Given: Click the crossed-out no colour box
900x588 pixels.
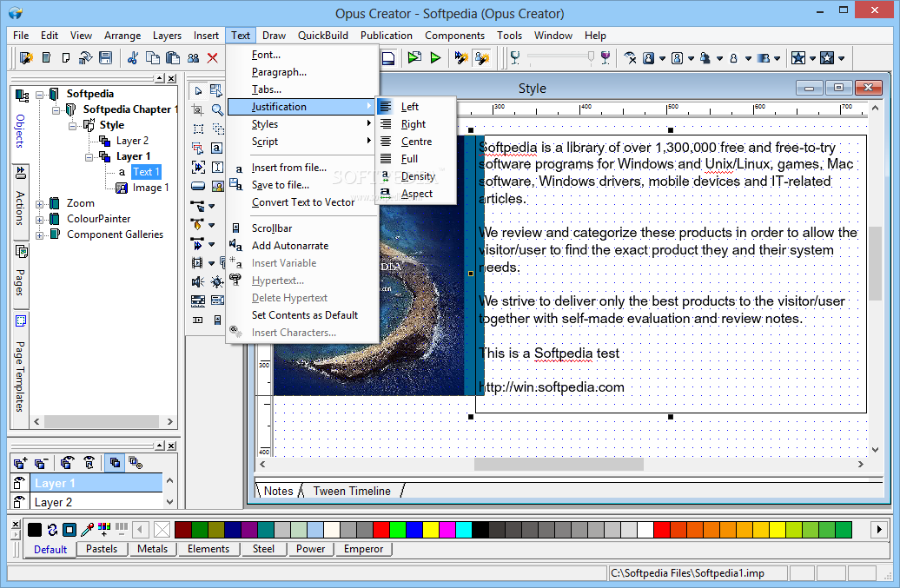Looking at the screenshot, I should click(x=162, y=530).
